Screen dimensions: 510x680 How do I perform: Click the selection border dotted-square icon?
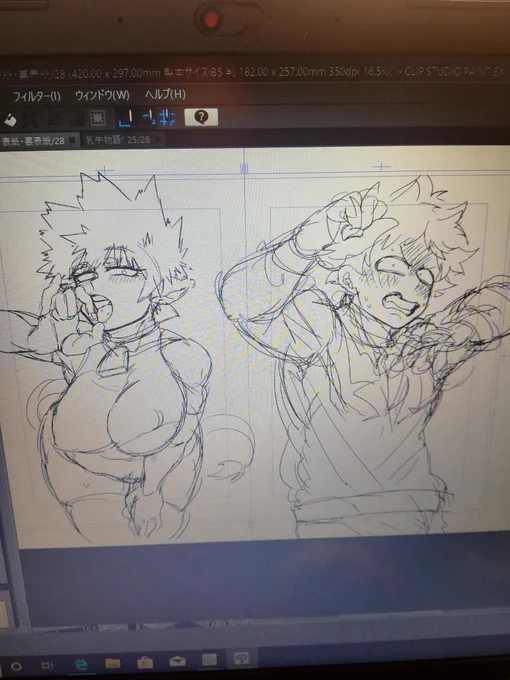click(98, 118)
